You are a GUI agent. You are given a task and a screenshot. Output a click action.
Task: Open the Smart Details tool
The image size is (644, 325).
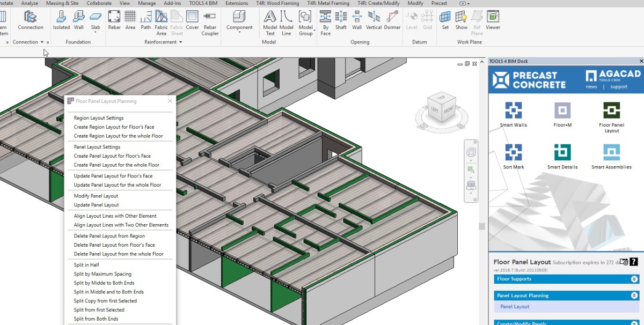(562, 157)
